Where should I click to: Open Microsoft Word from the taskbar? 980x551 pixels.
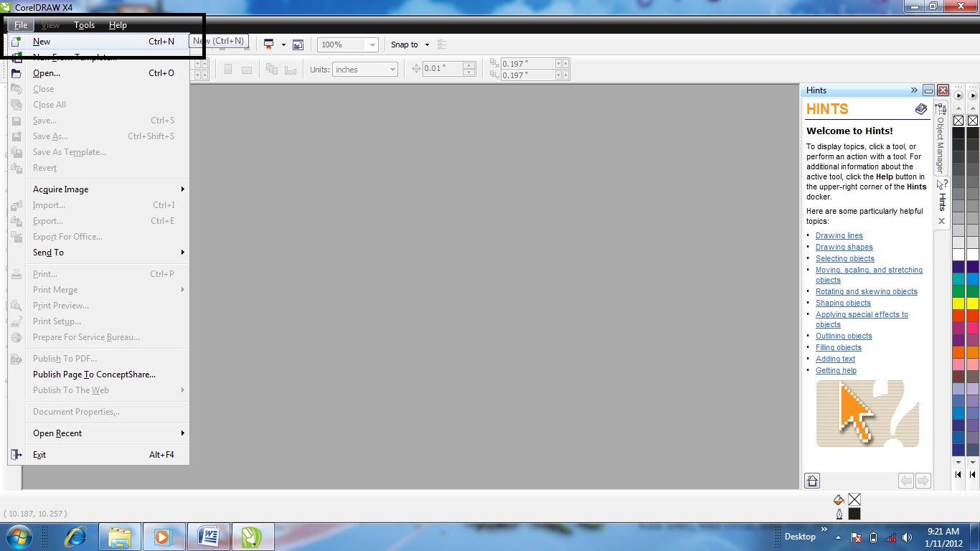pos(208,537)
